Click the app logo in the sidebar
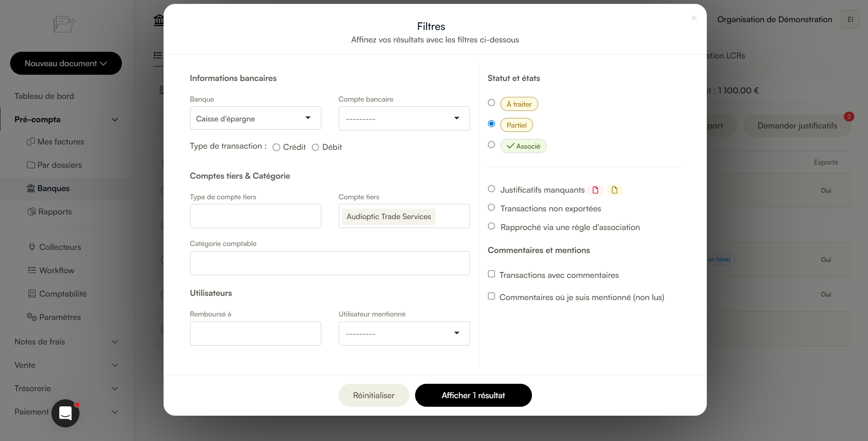868x441 pixels. click(64, 24)
